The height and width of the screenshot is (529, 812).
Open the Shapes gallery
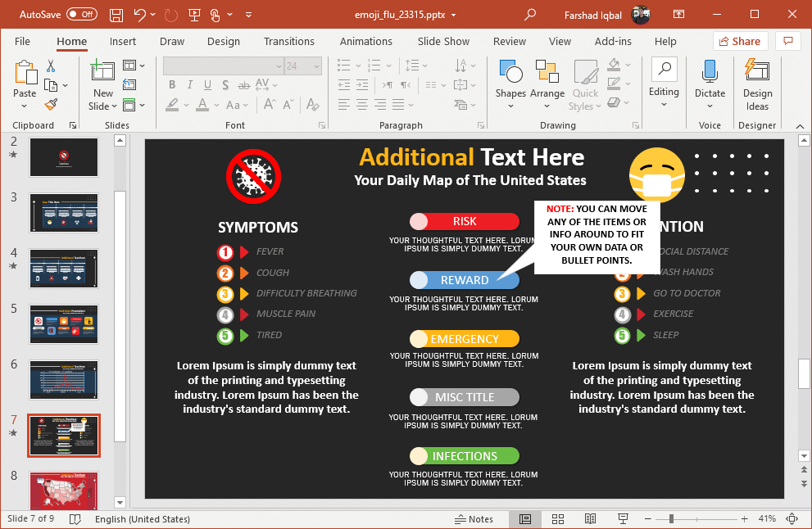(510, 82)
